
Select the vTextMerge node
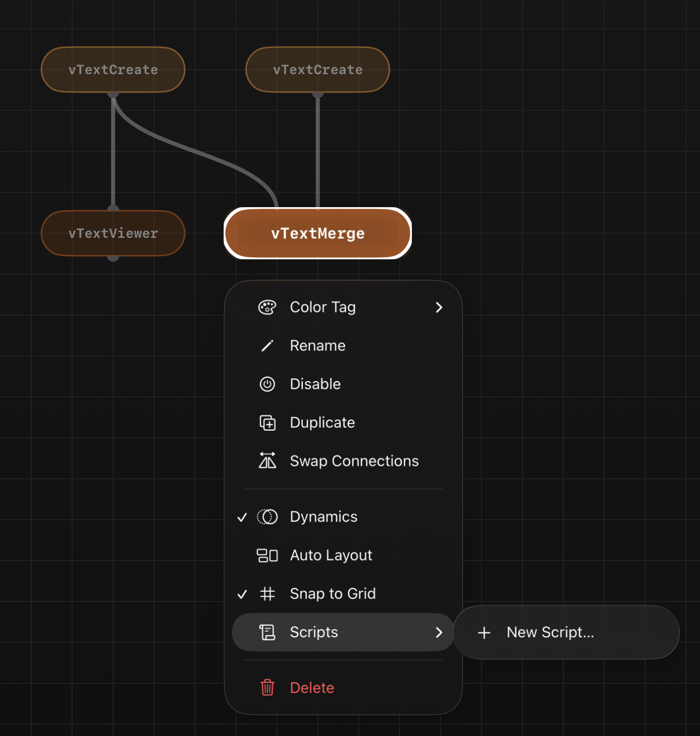[x=318, y=233]
